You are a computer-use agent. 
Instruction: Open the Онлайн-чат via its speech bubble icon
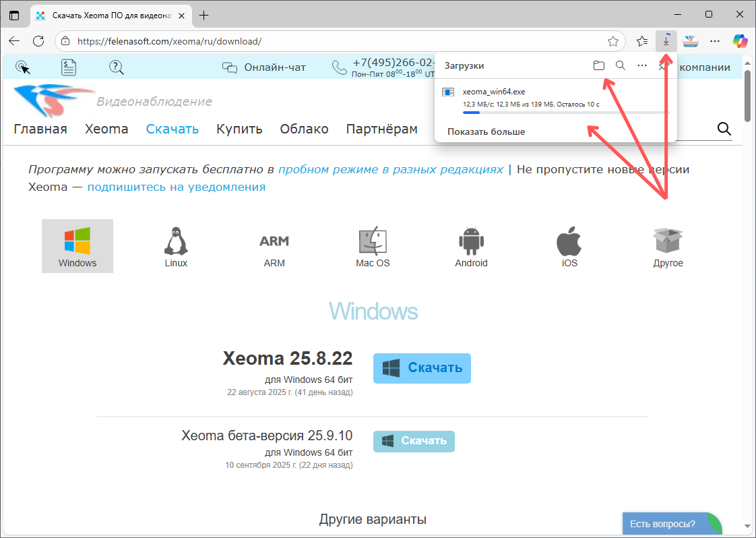230,67
